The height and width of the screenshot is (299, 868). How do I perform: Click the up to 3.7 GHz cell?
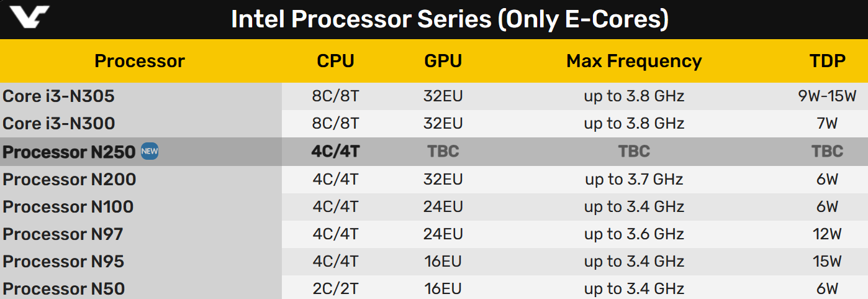point(634,180)
